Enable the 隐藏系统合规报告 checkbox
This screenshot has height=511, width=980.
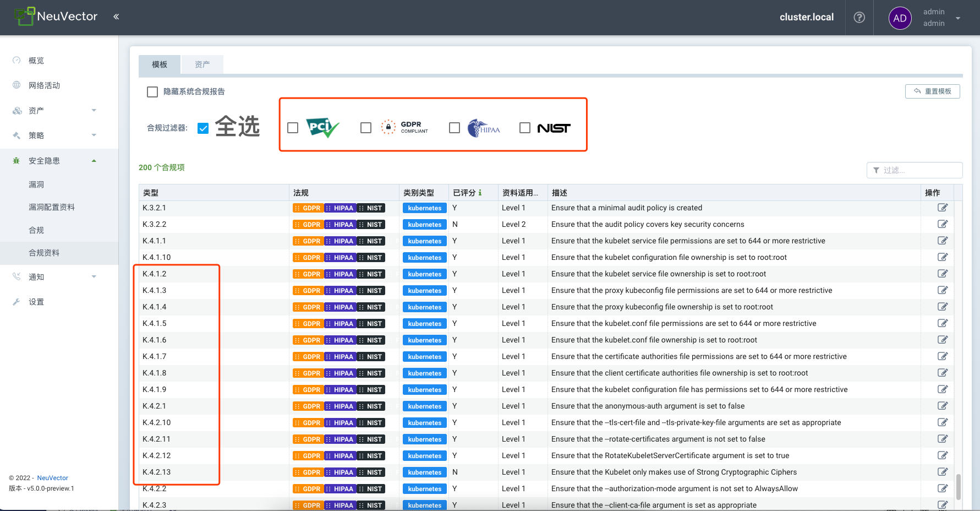(x=152, y=92)
